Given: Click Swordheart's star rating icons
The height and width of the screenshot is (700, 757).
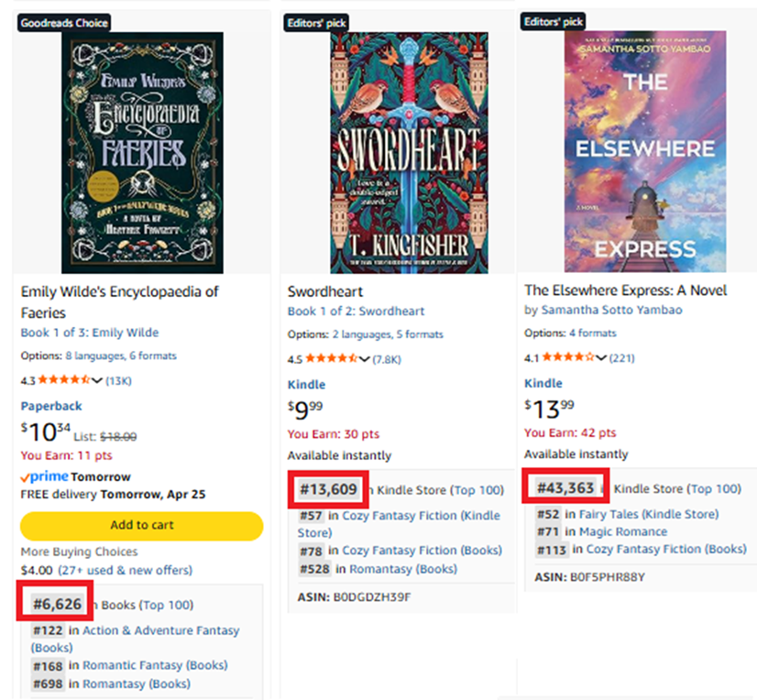Looking at the screenshot, I should [x=331, y=359].
